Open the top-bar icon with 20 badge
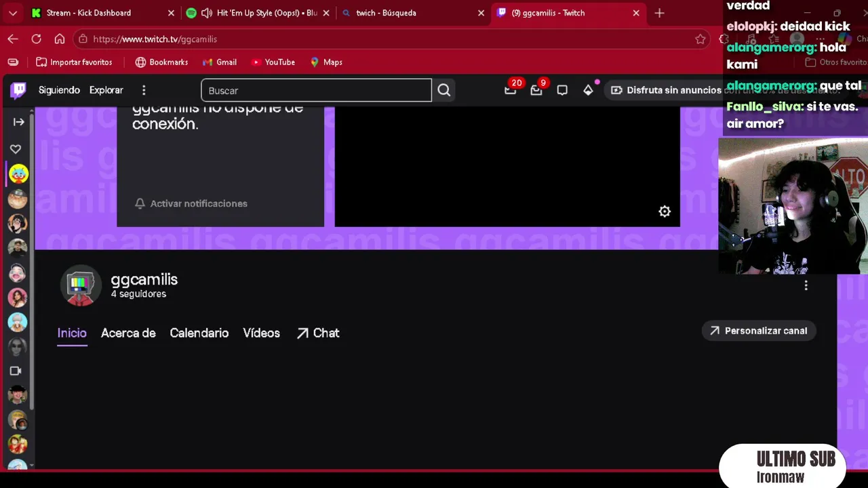This screenshot has height=488, width=868. (x=511, y=90)
